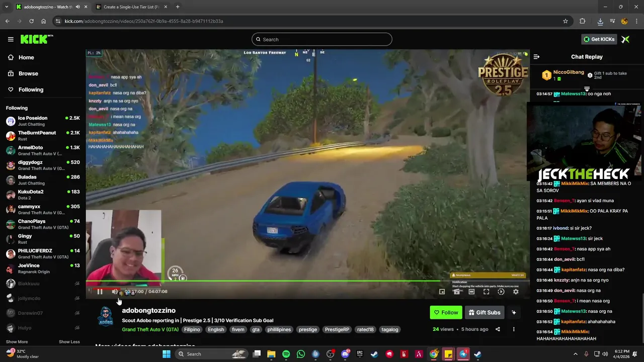Enter fullscreen video mode

click(486, 292)
